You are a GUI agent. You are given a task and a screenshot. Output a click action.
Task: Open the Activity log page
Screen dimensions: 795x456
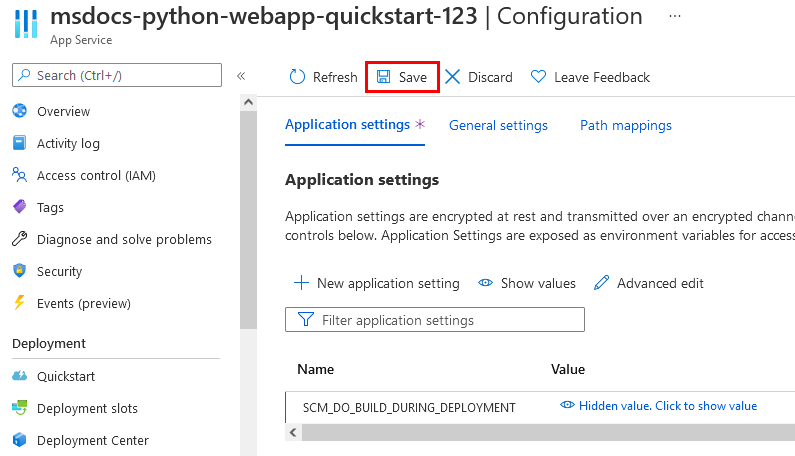[68, 143]
